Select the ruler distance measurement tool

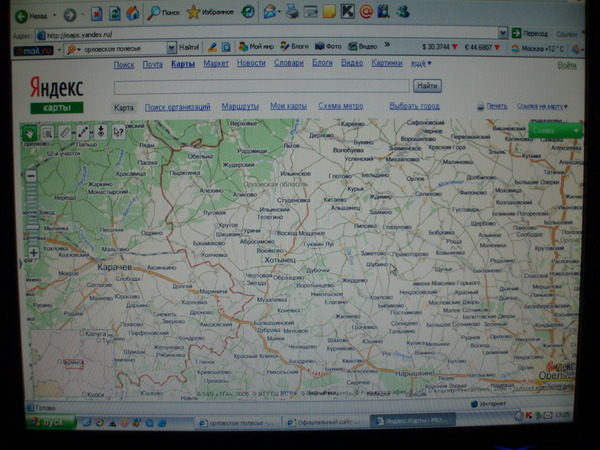tap(65, 131)
